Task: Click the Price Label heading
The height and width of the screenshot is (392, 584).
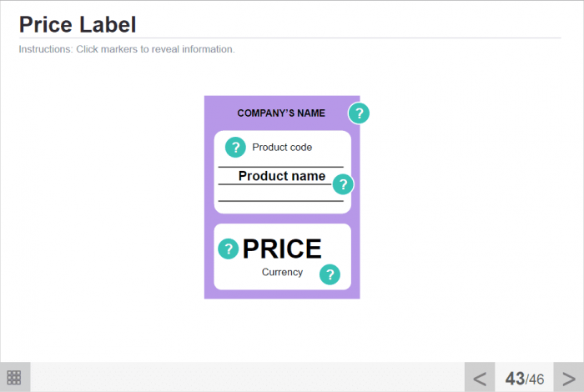Action: coord(78,25)
